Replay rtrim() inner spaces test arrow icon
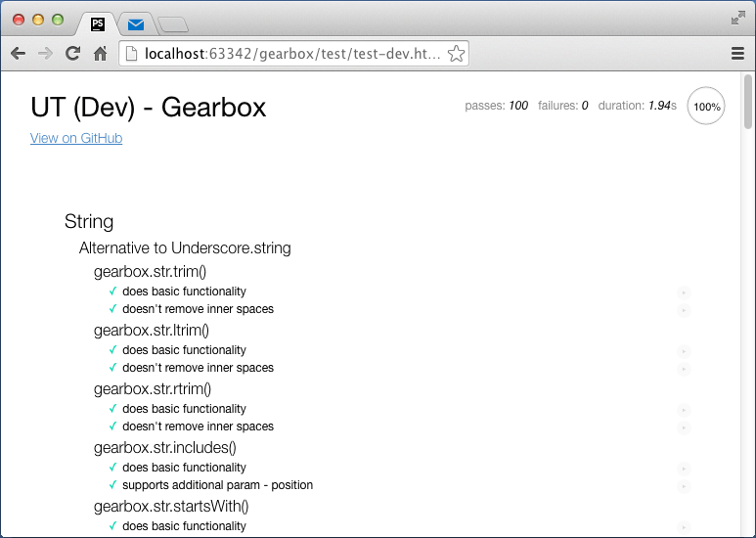This screenshot has width=756, height=538. 684,427
